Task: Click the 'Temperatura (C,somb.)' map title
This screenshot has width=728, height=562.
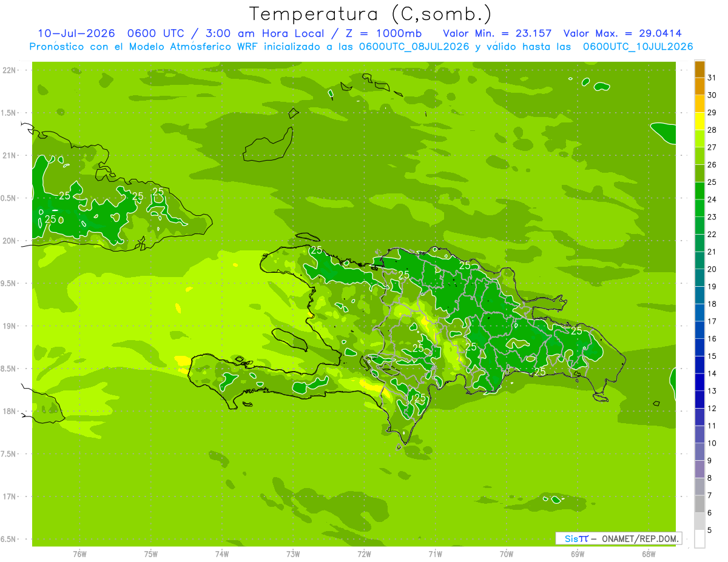Action: 371,14
